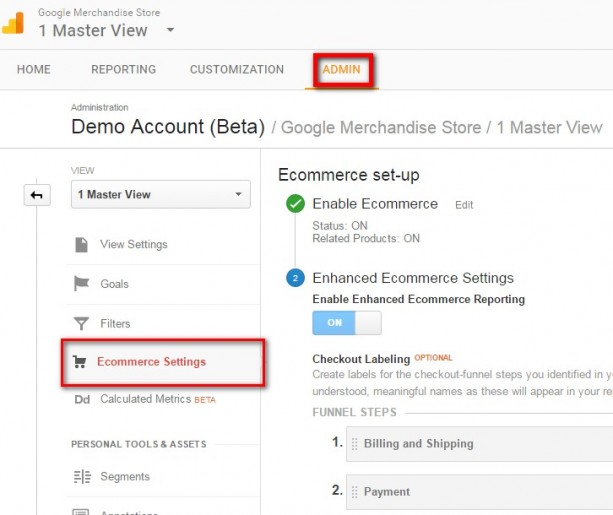
Task: Click the Google Merchandise Store header label
Action: pos(99,13)
